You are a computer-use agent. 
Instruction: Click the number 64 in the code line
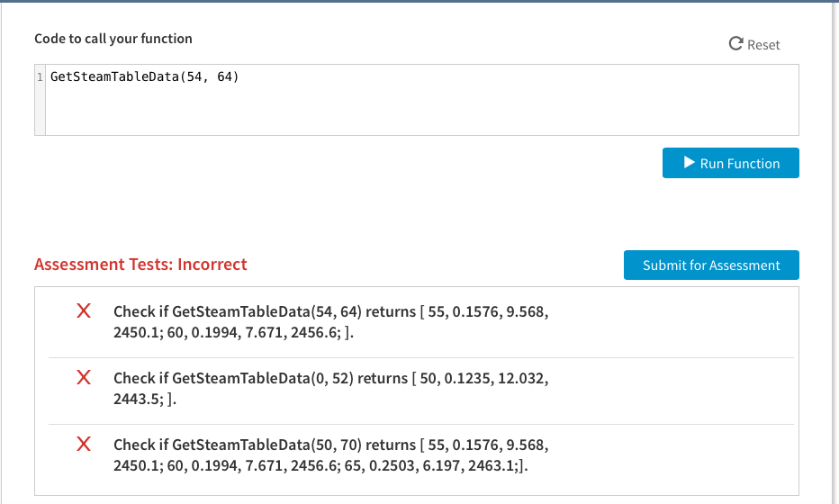coord(224,77)
